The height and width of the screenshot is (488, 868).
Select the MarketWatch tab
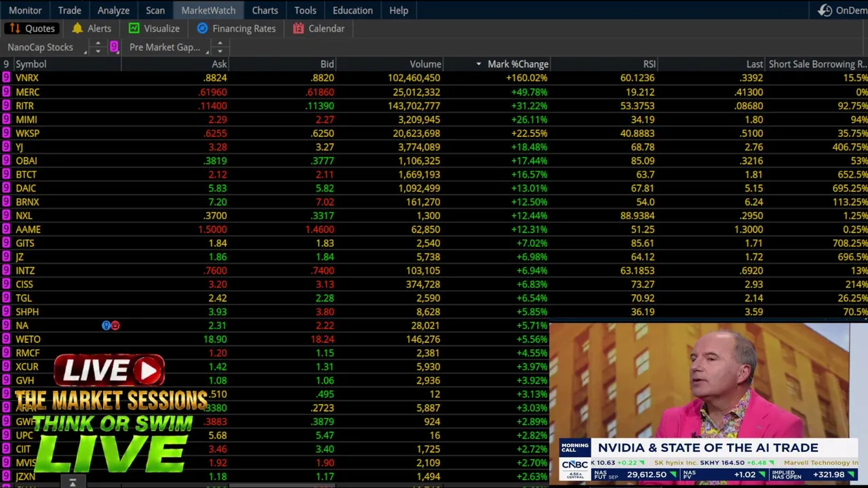point(208,10)
